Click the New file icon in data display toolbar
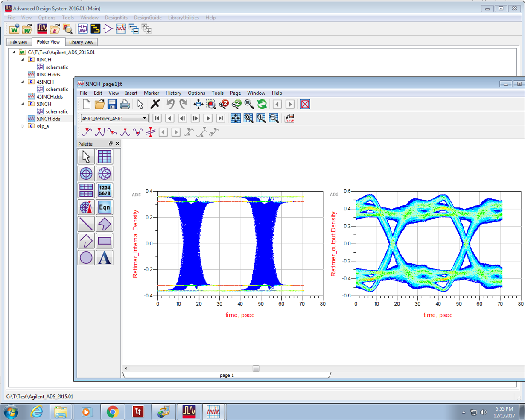The width and height of the screenshot is (525, 420). coord(87,104)
